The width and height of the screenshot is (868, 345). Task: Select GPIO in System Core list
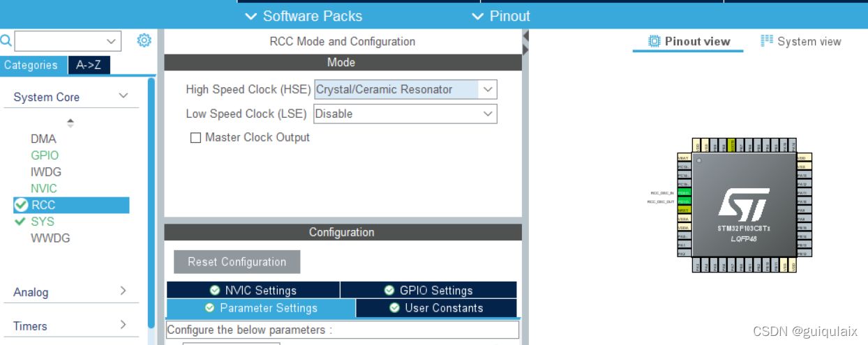click(x=45, y=155)
